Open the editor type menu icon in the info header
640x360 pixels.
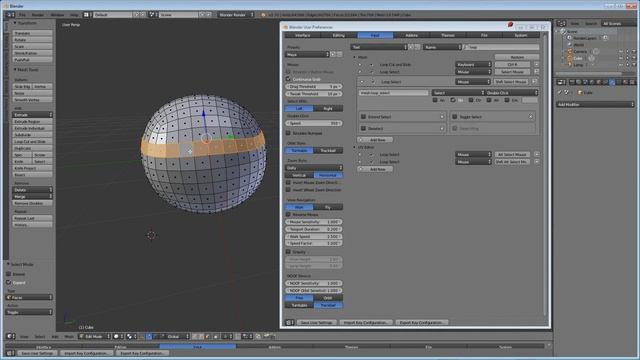point(10,15)
